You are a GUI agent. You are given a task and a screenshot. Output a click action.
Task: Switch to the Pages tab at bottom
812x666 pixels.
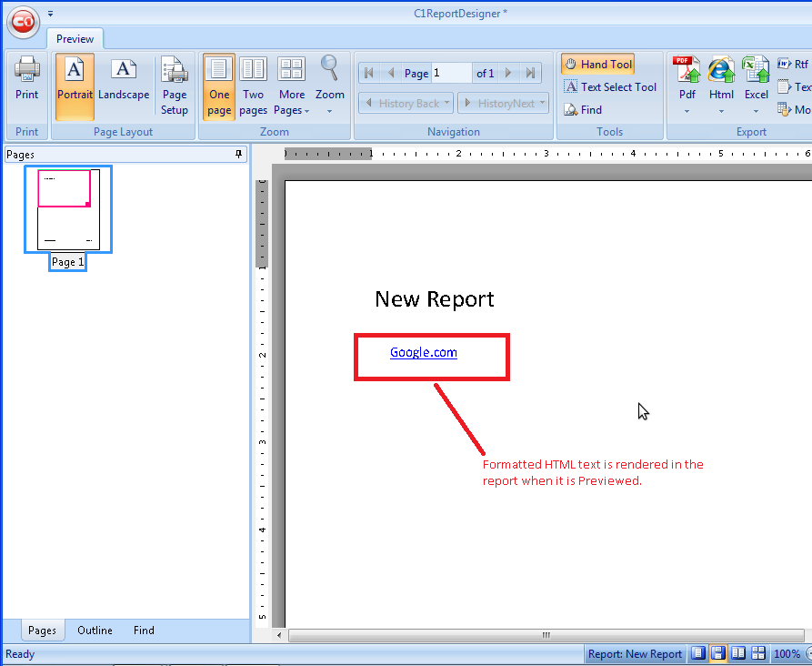tap(42, 631)
